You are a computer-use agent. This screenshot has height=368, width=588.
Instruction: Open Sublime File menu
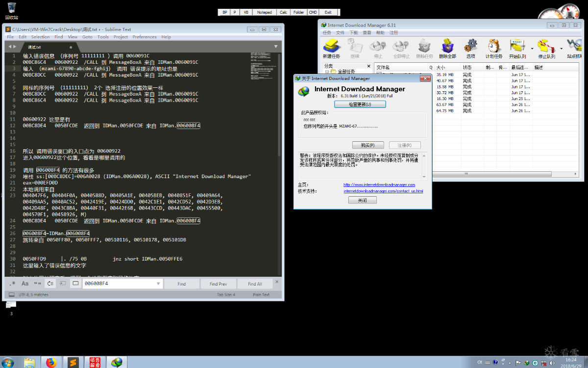point(10,37)
